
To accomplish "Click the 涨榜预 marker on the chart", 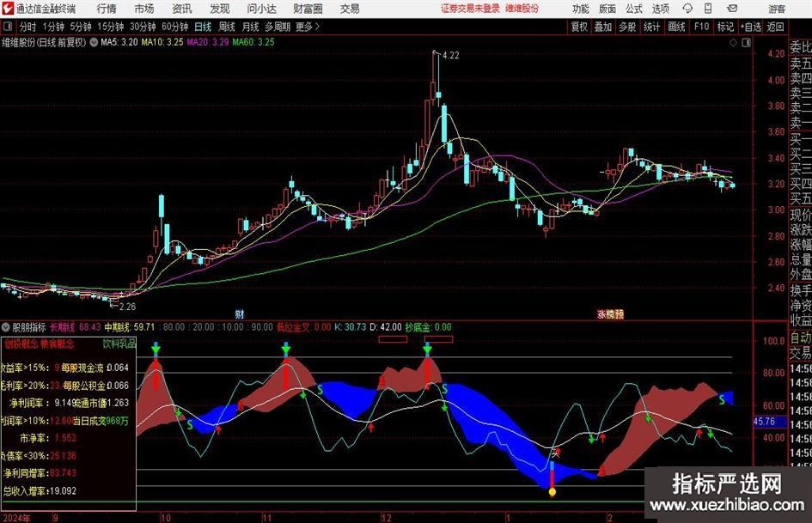I will [611, 313].
